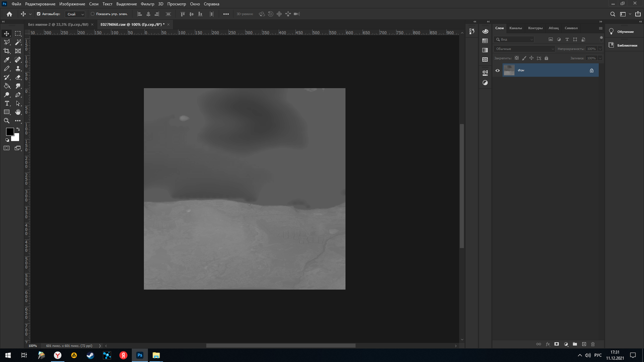Open the Обычные blend mode dropdown

[x=525, y=49]
